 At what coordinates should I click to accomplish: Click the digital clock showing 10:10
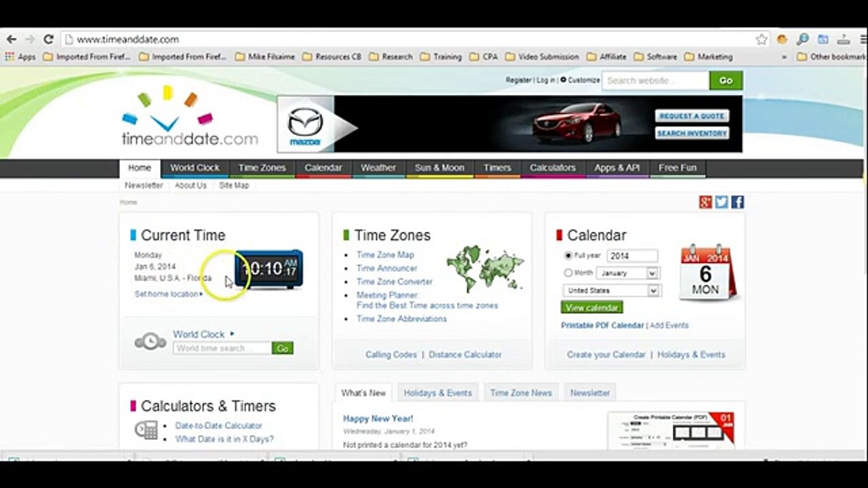point(269,269)
